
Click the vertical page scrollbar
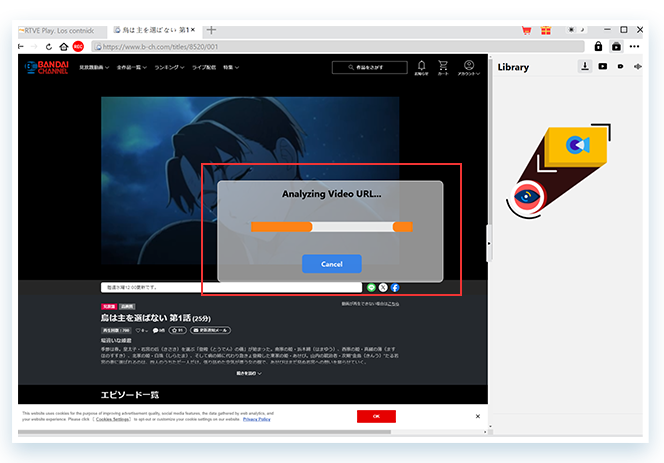(490, 140)
